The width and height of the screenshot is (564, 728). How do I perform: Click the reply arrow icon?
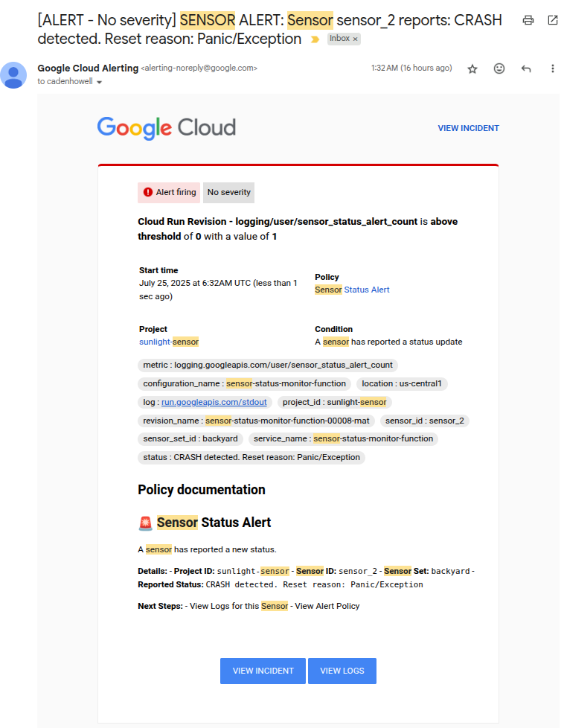tap(526, 68)
